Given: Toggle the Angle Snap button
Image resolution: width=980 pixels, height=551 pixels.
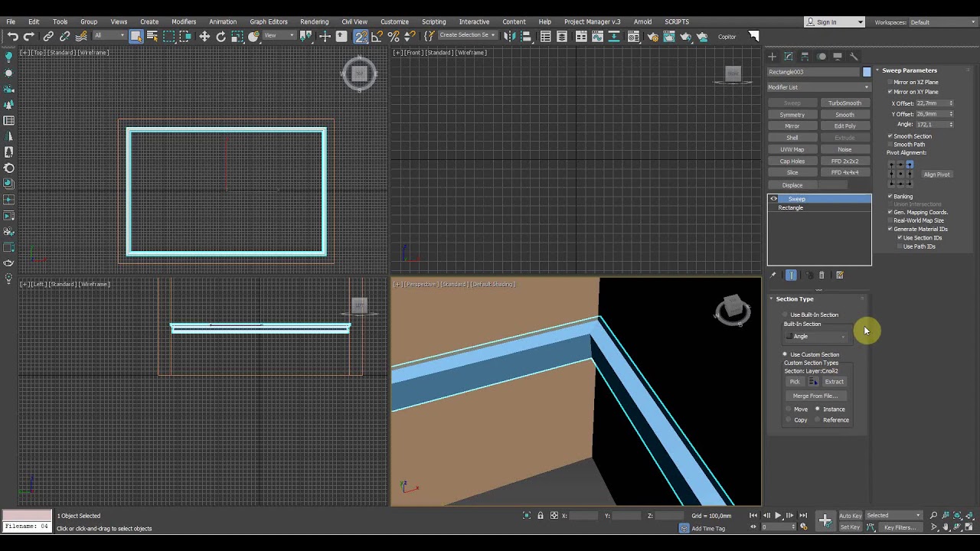Looking at the screenshot, I should click(377, 37).
